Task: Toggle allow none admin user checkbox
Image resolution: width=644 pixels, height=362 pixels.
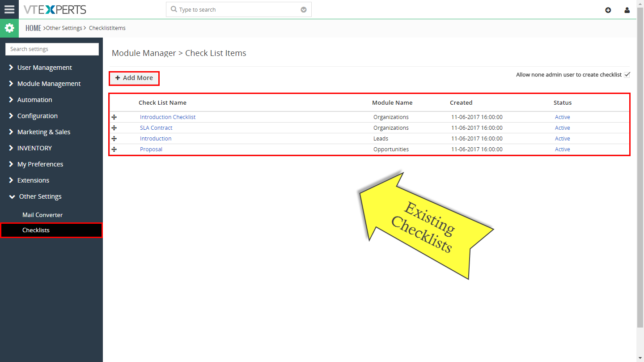Action: point(627,75)
